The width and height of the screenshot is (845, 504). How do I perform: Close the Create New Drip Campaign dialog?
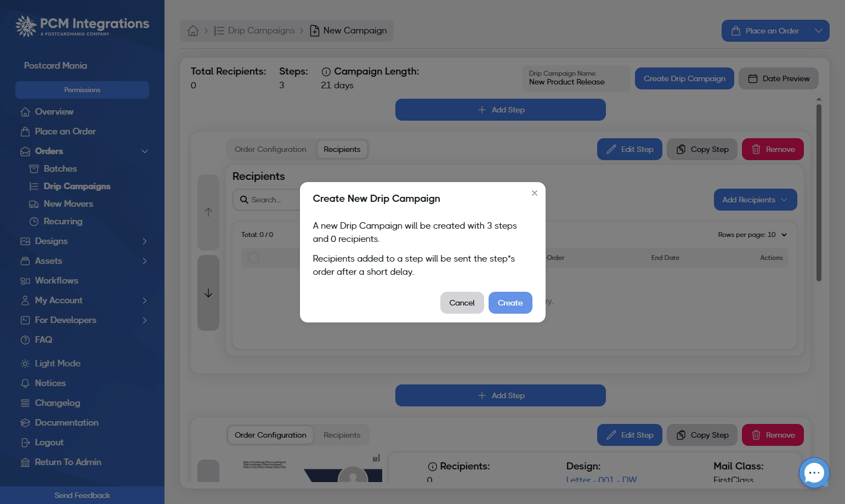pos(535,193)
